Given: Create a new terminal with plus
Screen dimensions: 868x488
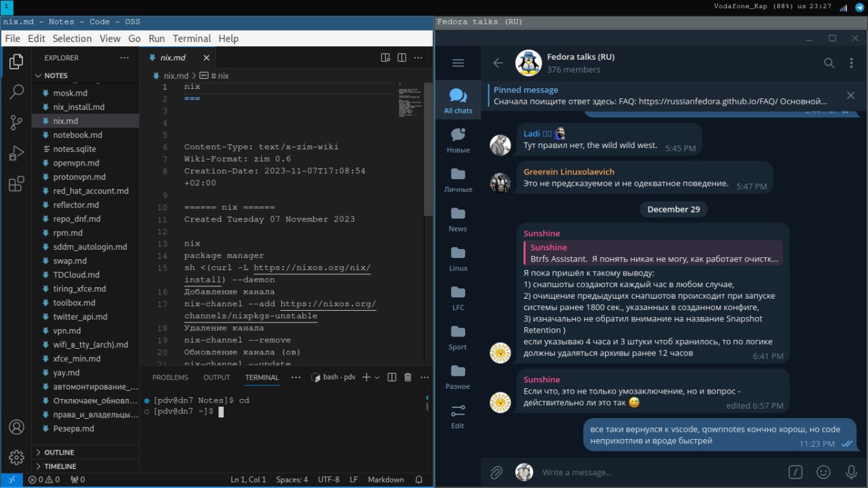Looking at the screenshot, I should [x=366, y=377].
